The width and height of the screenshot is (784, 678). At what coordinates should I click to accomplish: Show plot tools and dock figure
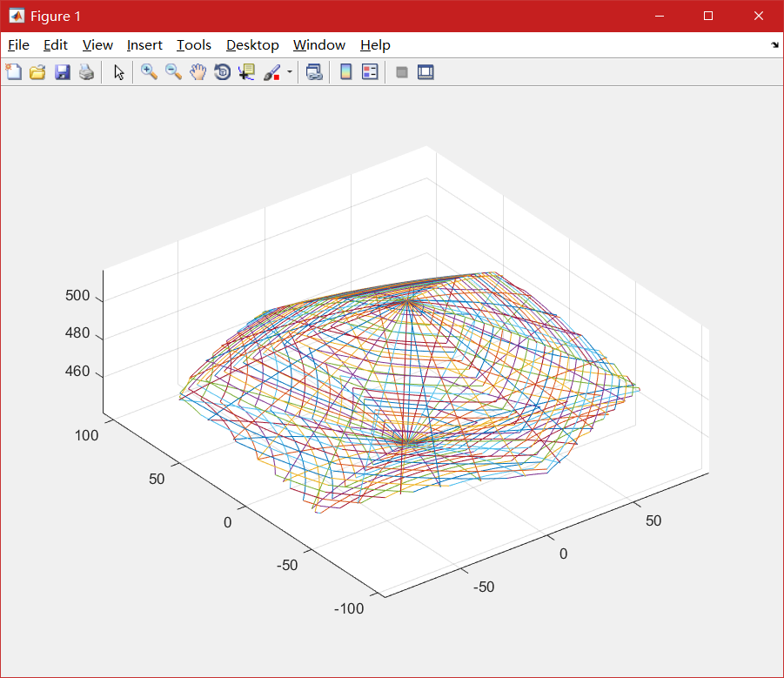click(426, 72)
